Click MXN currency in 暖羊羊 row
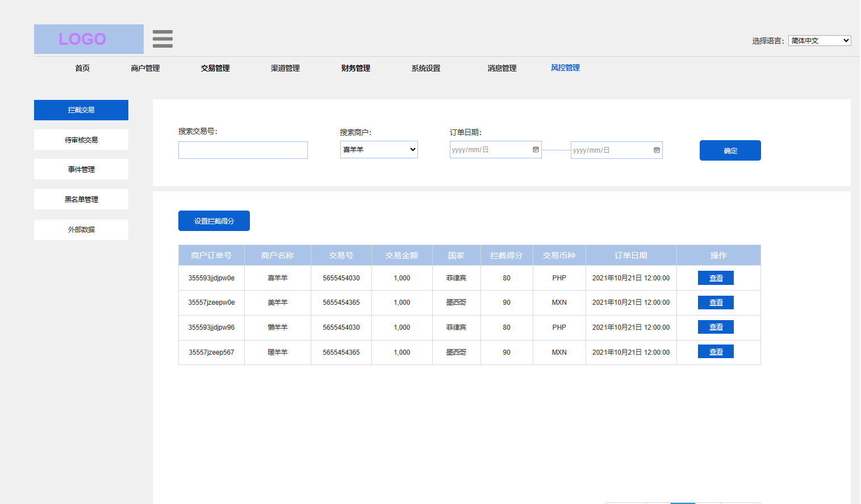 click(x=559, y=352)
